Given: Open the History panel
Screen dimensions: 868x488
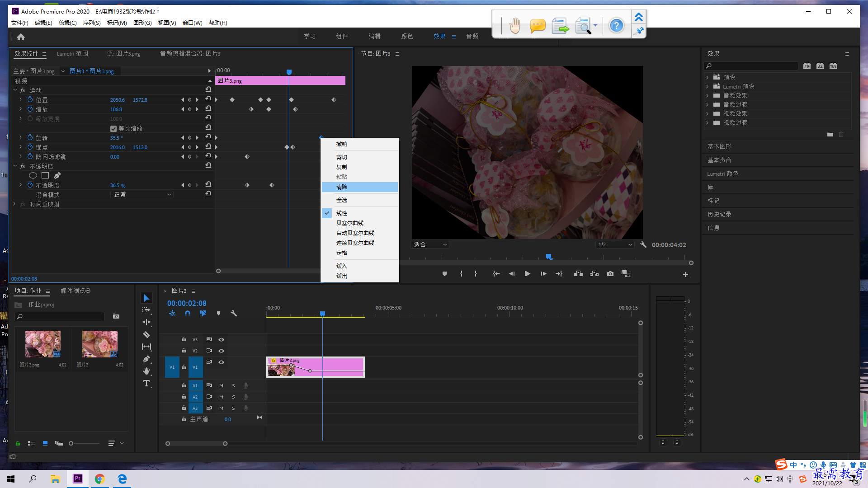Looking at the screenshot, I should pos(719,214).
